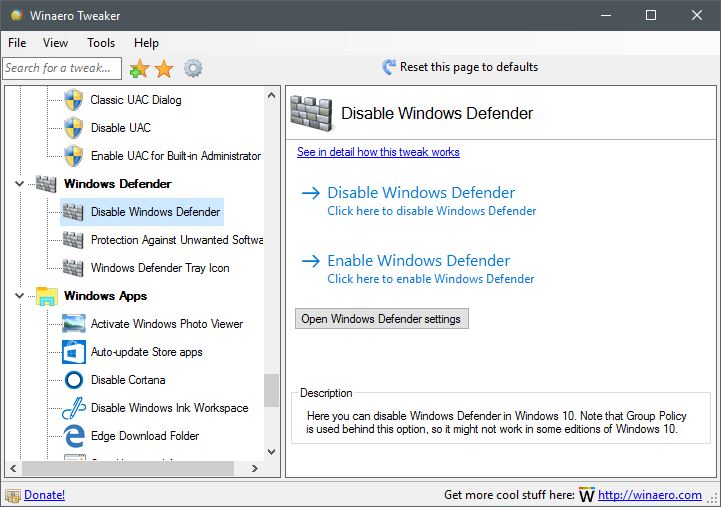Click the Cortana ring icon
Screen dimensions: 721x507
(x=74, y=380)
